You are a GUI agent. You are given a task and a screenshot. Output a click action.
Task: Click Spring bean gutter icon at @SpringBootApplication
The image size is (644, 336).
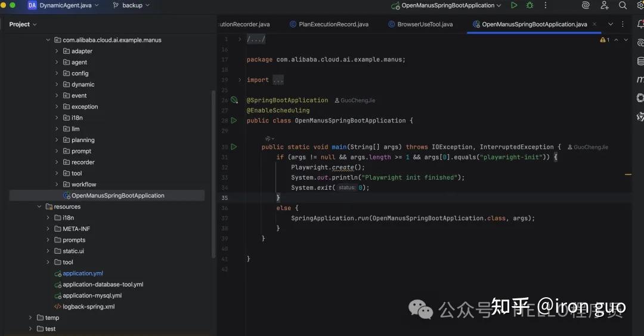[x=234, y=100]
